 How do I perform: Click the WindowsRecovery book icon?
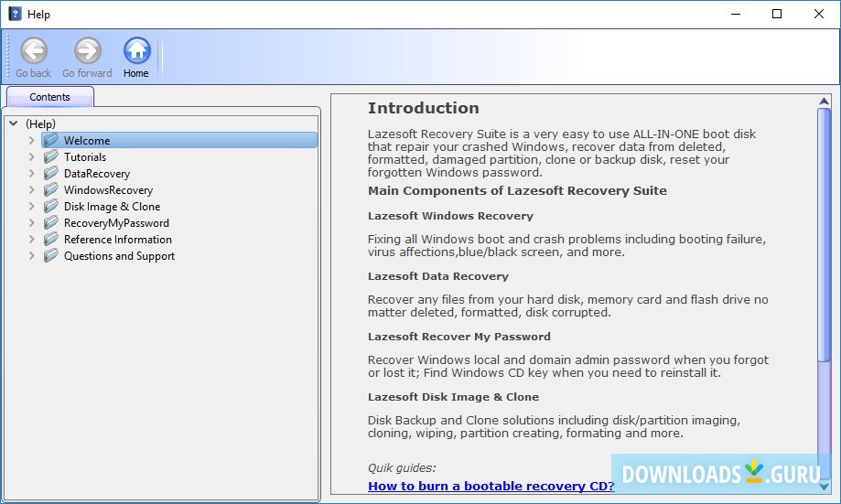51,190
